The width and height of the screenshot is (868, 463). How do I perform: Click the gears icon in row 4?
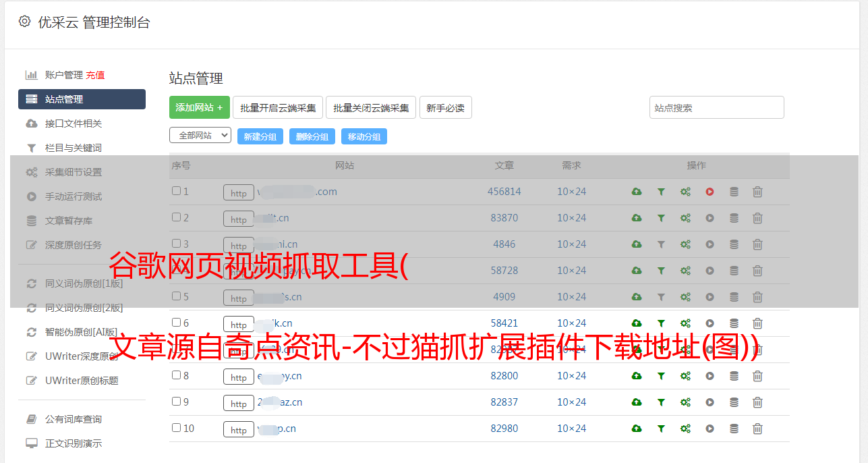click(685, 271)
